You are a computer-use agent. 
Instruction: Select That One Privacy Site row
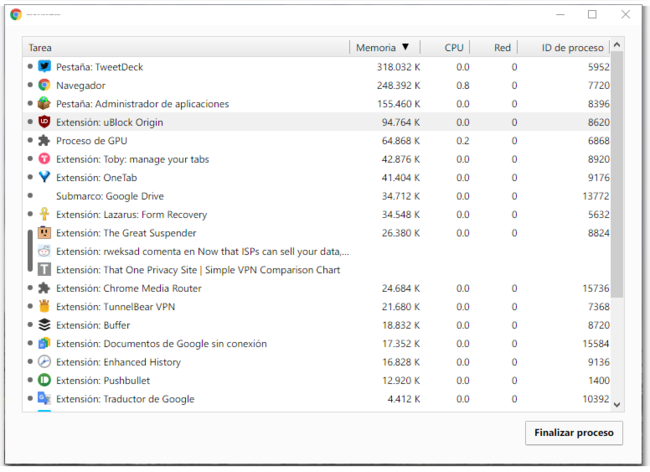click(317, 270)
